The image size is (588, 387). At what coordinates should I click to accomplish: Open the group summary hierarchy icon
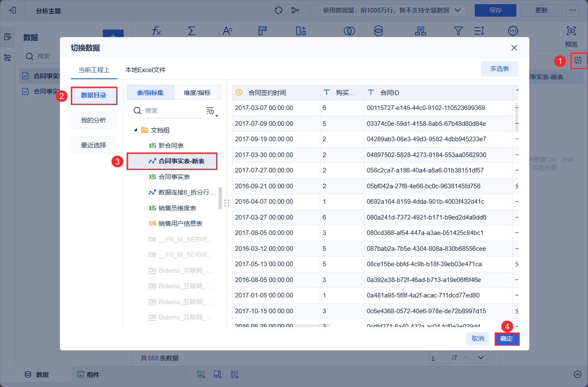coord(421,31)
